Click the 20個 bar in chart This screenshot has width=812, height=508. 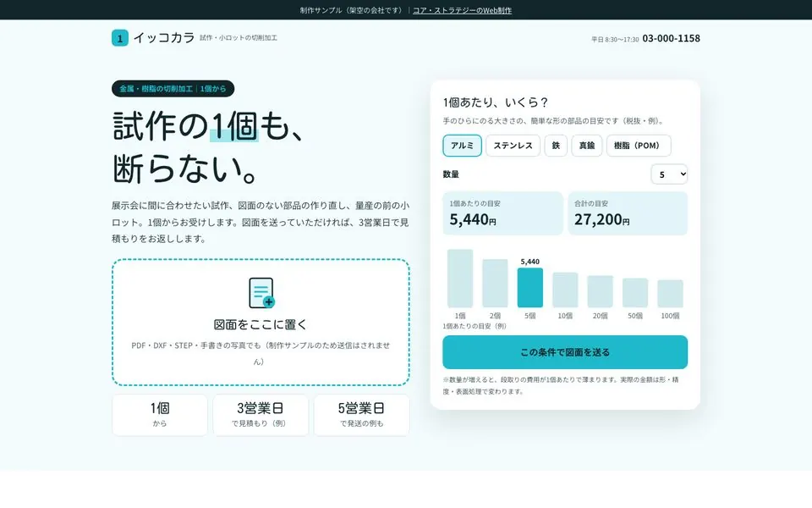601,291
